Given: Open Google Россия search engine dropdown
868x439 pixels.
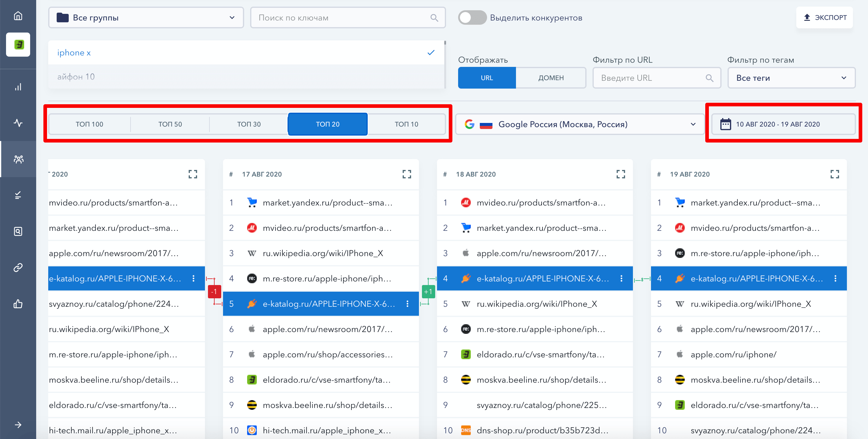Looking at the screenshot, I should click(580, 124).
